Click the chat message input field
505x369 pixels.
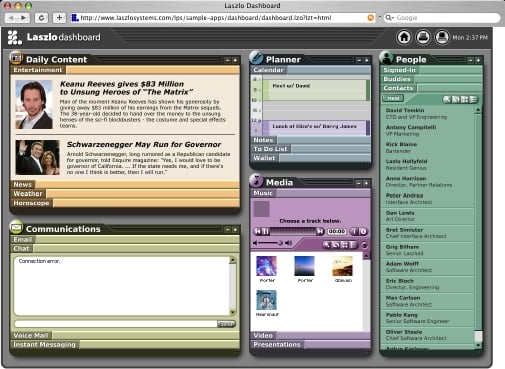pos(116,324)
